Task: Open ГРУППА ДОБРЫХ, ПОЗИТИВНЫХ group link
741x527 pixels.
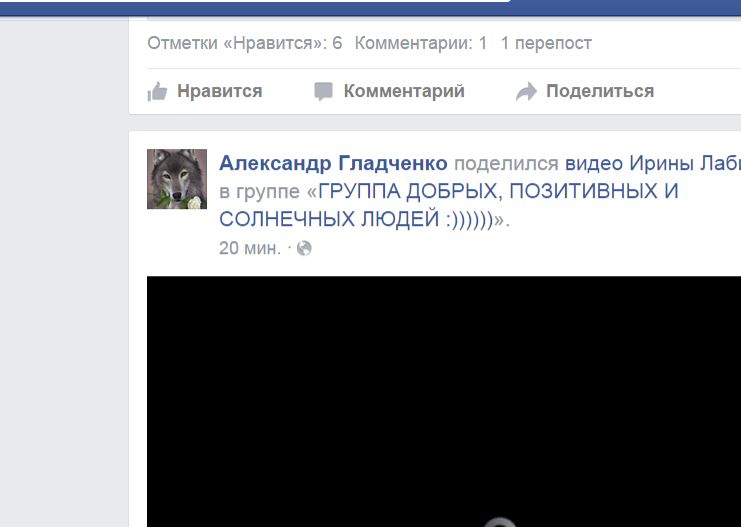Action: point(499,191)
